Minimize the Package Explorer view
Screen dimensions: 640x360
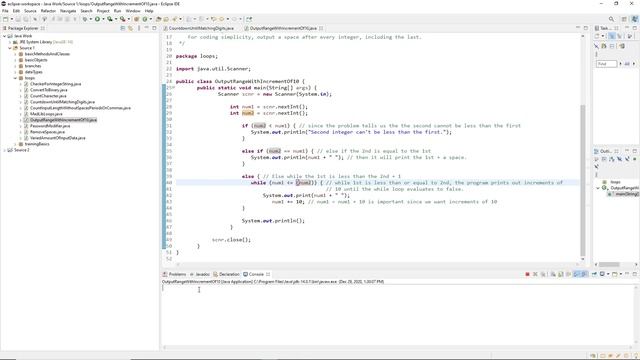click(147, 28)
